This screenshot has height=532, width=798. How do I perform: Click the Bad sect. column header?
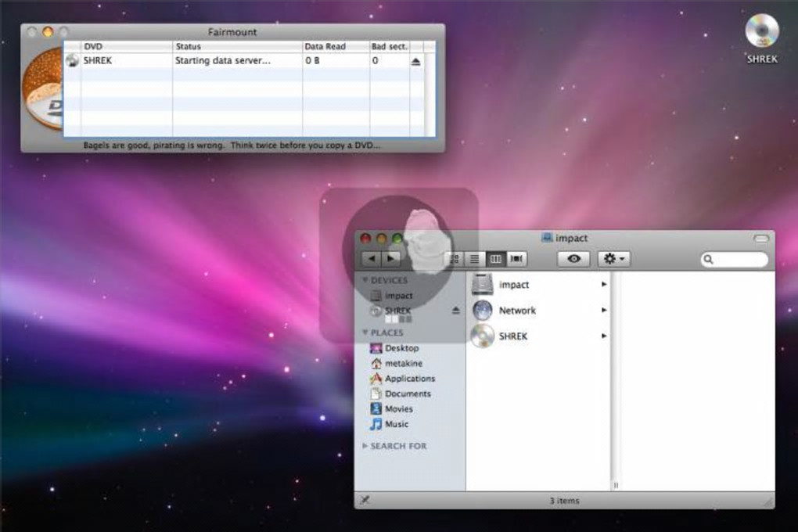pos(390,46)
